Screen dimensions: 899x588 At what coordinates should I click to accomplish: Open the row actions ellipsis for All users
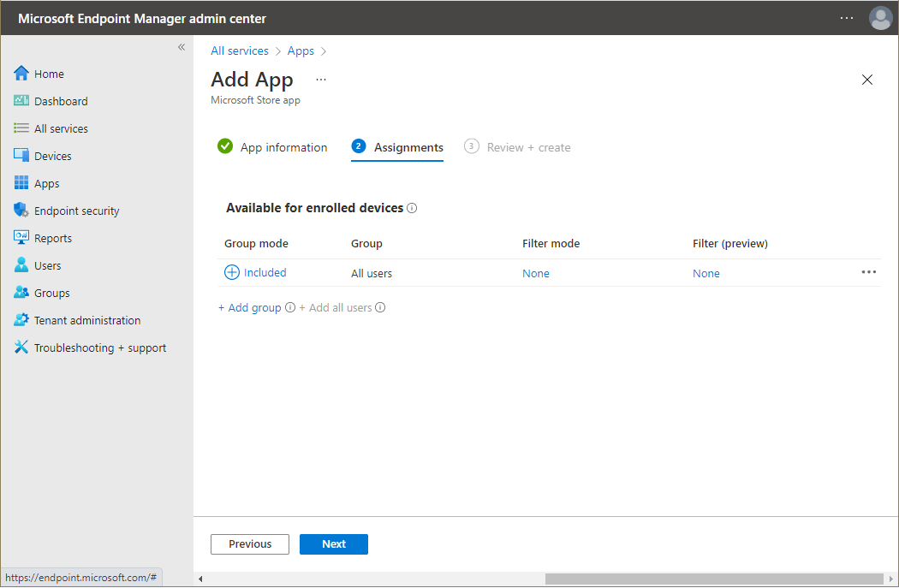(x=868, y=271)
